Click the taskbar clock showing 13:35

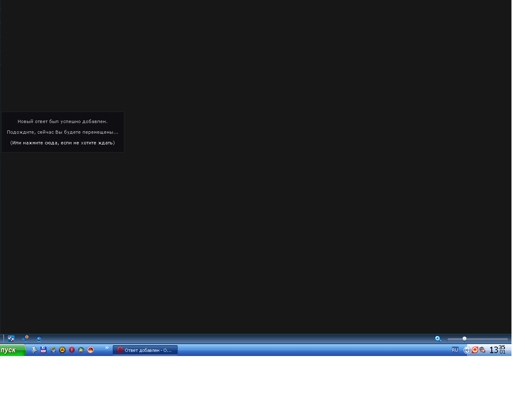click(498, 350)
